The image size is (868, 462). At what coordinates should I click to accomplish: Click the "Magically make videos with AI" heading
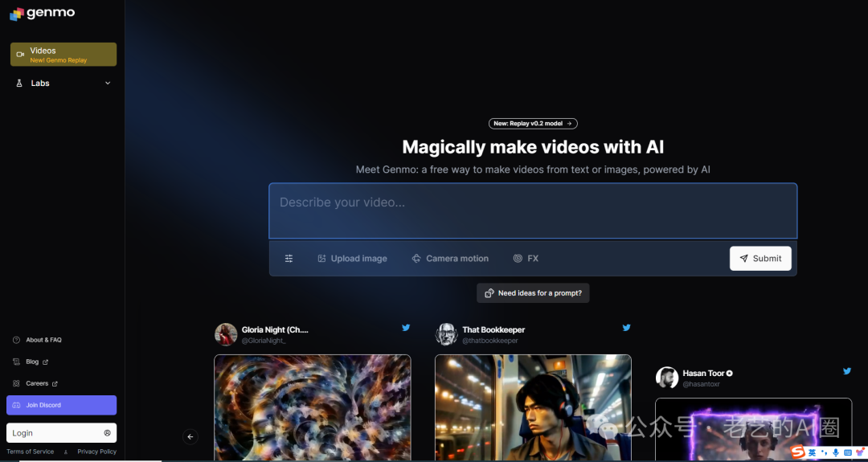[533, 147]
